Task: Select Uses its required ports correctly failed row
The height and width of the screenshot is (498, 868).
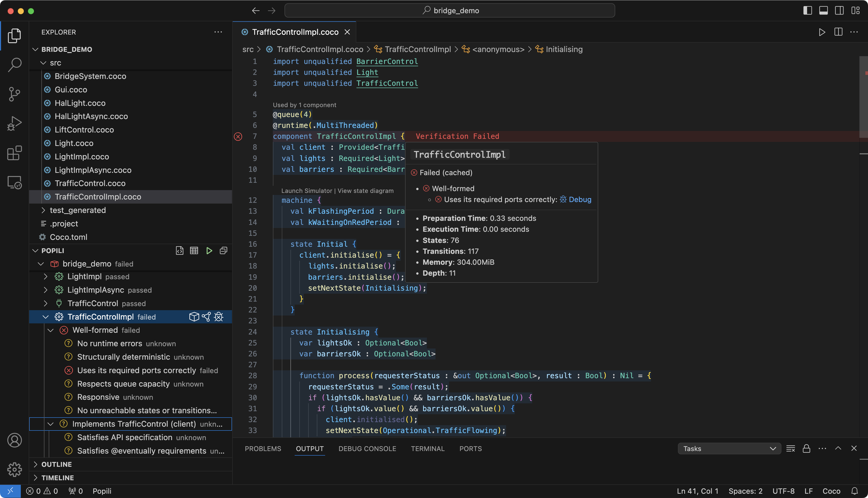Action: [130, 370]
